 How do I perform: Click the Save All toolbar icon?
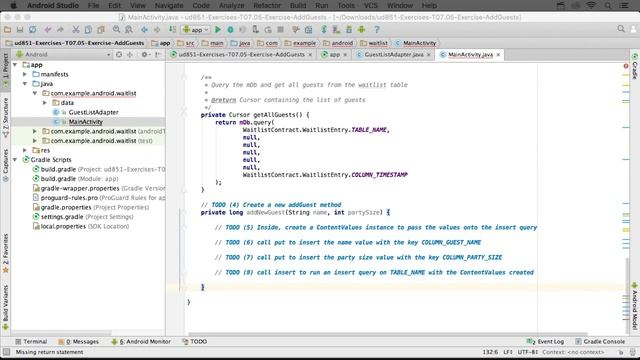pos(20,30)
